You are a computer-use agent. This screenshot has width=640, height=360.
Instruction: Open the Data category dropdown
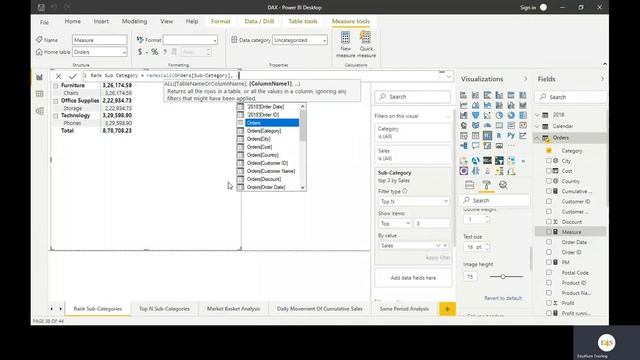300,40
